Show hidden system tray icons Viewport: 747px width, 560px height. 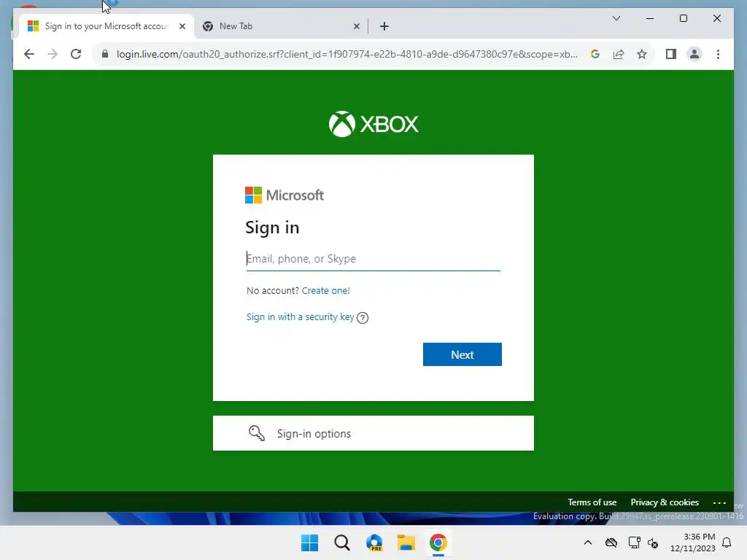[588, 542]
